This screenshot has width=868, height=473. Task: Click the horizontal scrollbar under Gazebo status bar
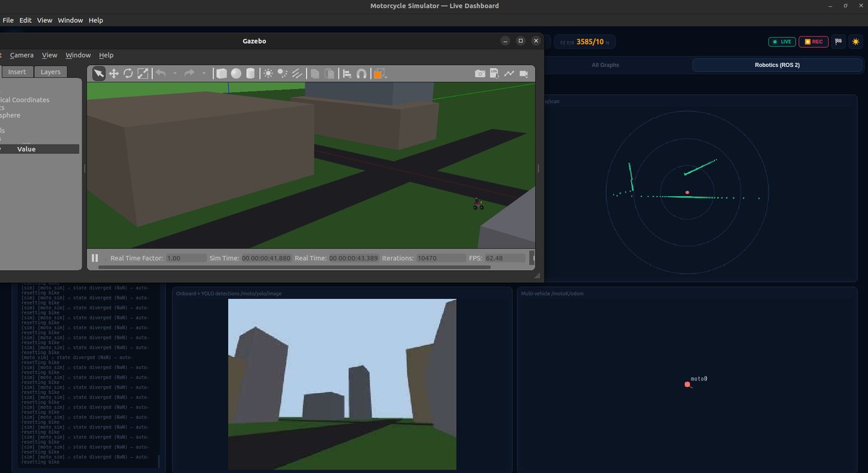tap(294, 268)
